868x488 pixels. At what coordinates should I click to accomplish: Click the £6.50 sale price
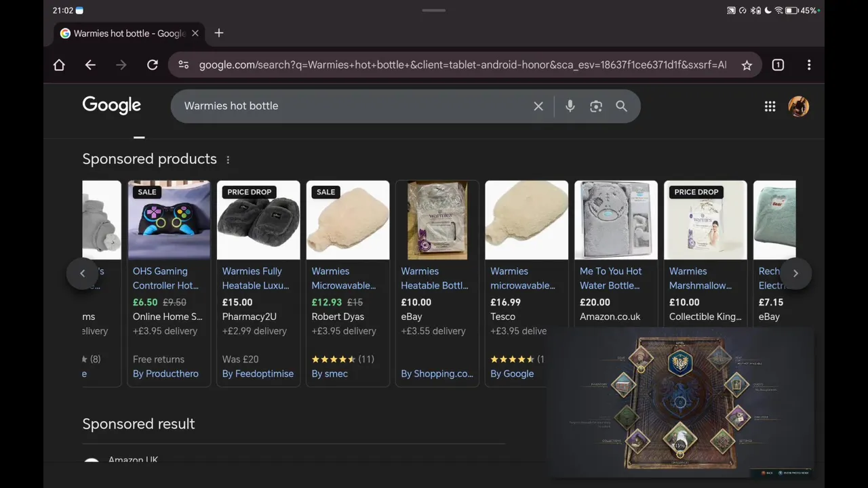tap(145, 302)
